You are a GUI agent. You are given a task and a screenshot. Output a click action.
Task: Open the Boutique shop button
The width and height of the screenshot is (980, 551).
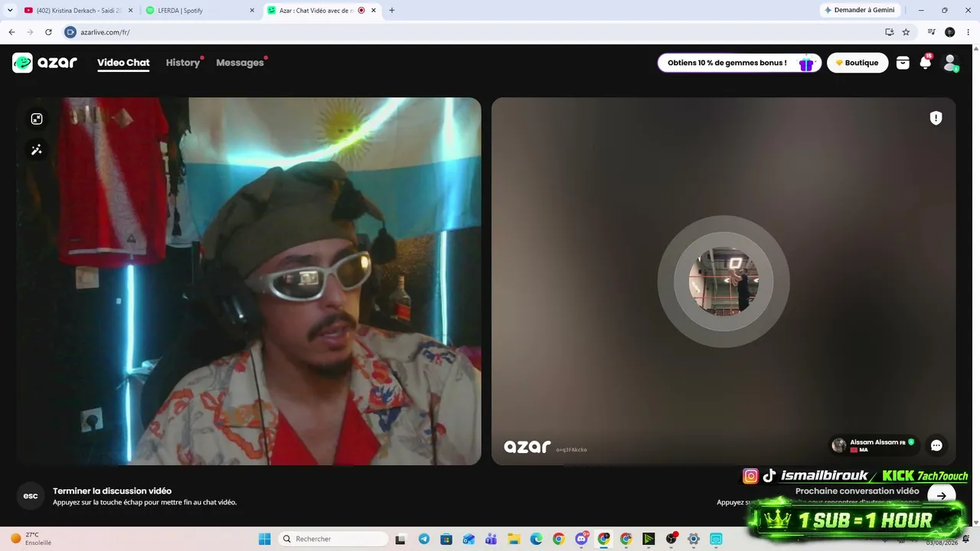(x=857, y=63)
